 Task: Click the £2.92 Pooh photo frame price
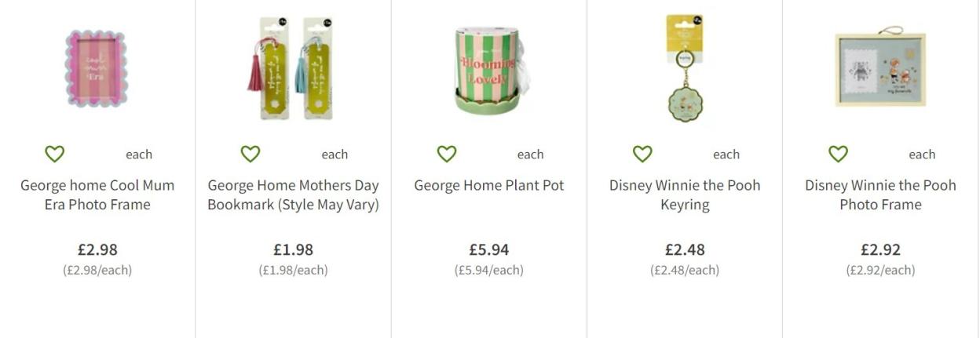click(x=880, y=249)
